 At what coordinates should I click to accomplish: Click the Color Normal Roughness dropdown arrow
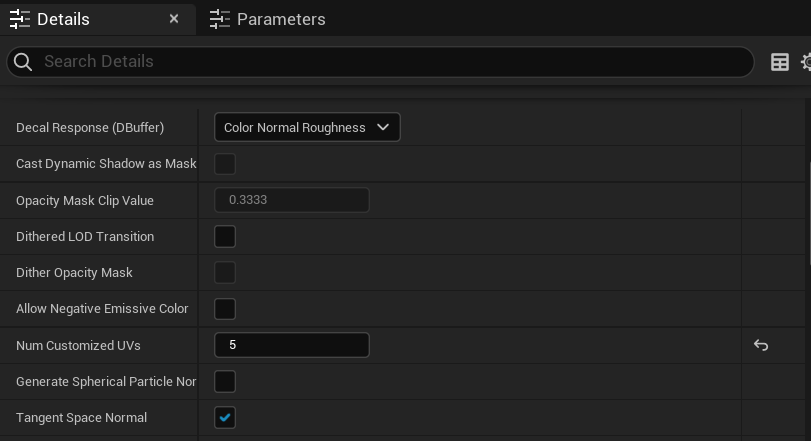pyautogui.click(x=383, y=127)
